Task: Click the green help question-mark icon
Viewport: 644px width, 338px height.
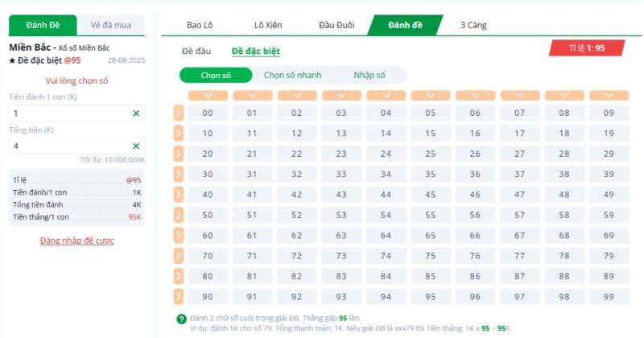Action: click(x=182, y=319)
